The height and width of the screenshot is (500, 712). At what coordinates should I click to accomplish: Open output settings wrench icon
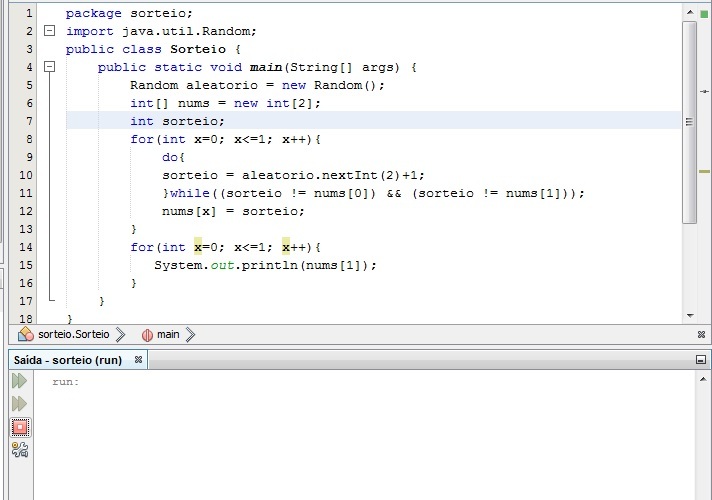[20, 450]
